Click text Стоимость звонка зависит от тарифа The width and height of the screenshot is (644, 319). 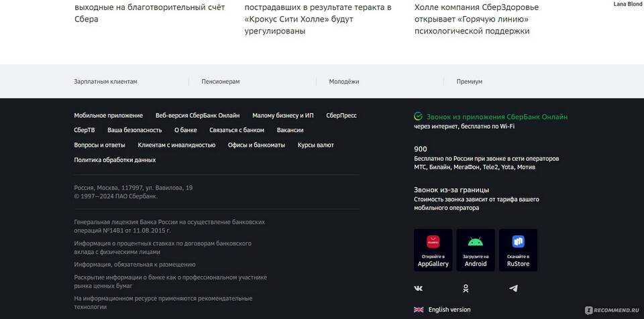pyautogui.click(x=476, y=204)
